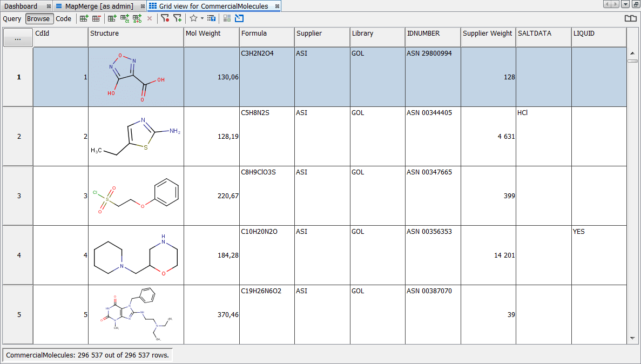The height and width of the screenshot is (364, 641).
Task: Add a calculated a+b field
Action: click(137, 18)
